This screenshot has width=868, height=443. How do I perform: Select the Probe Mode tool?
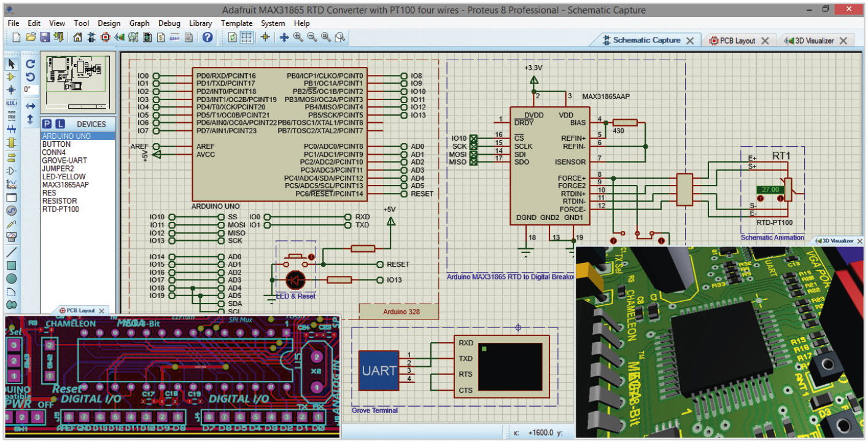click(x=11, y=224)
